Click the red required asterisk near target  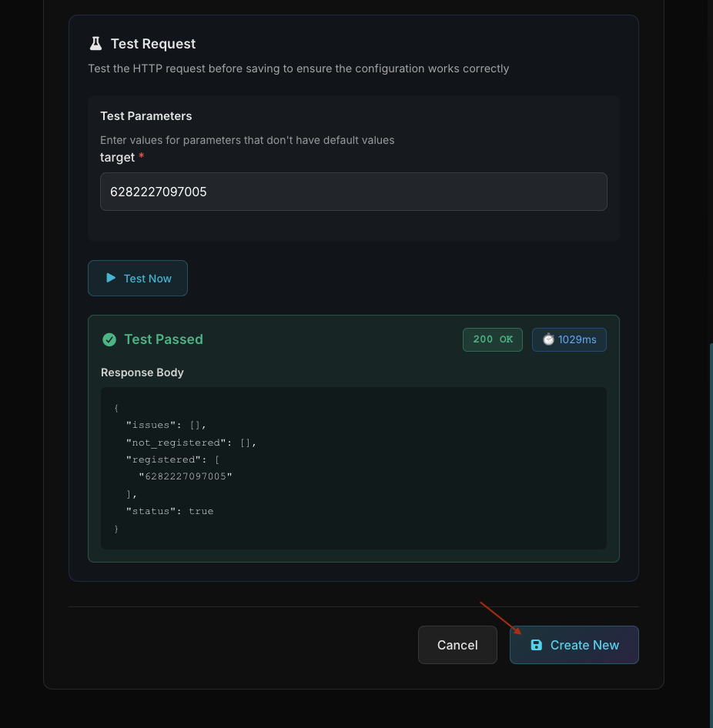click(x=142, y=157)
